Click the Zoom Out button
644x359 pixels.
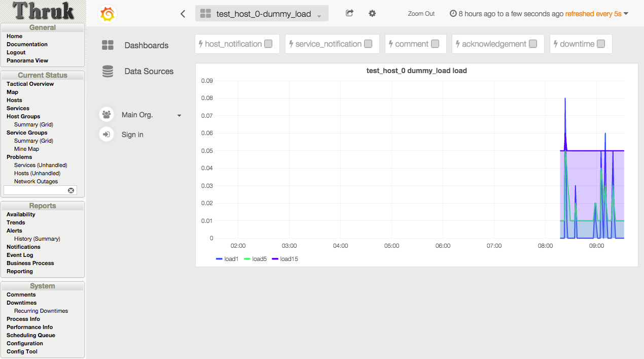[421, 14]
